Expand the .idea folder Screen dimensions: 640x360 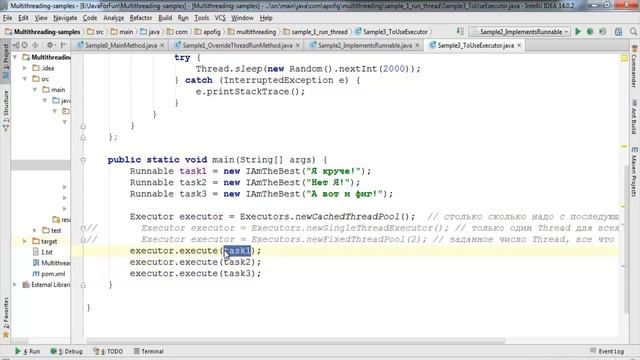click(25, 68)
